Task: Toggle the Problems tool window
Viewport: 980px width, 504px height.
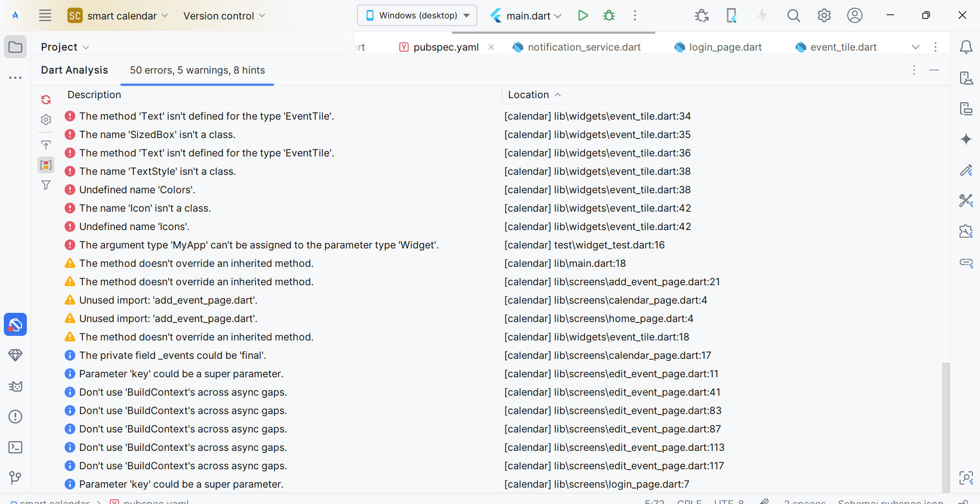Action: click(x=15, y=417)
